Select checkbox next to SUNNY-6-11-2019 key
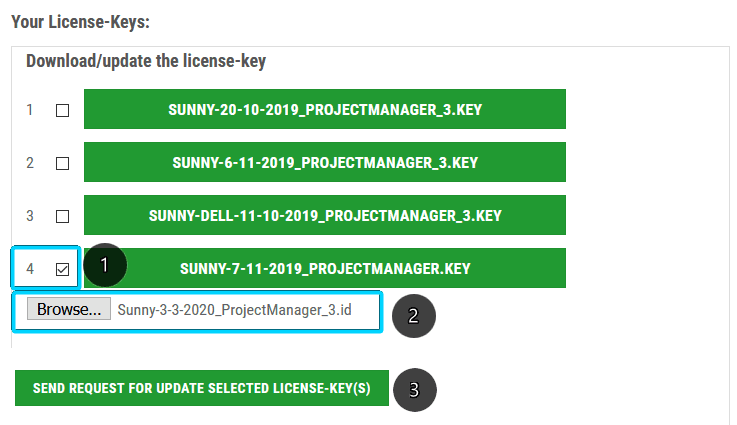 (x=62, y=163)
